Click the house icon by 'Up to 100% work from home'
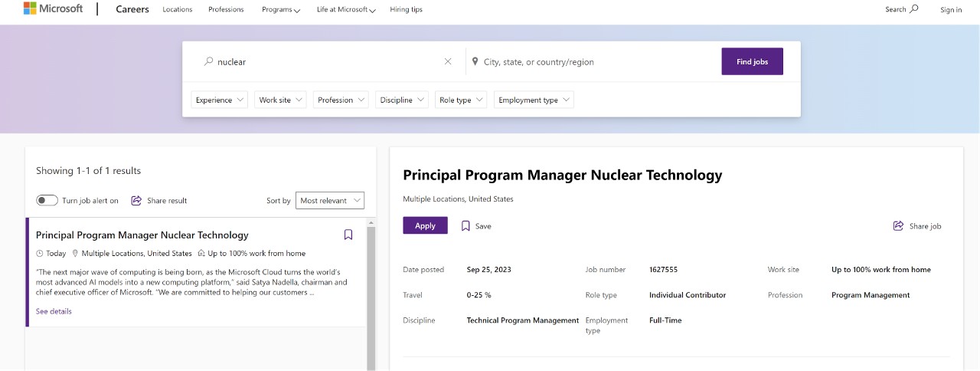The width and height of the screenshot is (980, 371). click(201, 253)
